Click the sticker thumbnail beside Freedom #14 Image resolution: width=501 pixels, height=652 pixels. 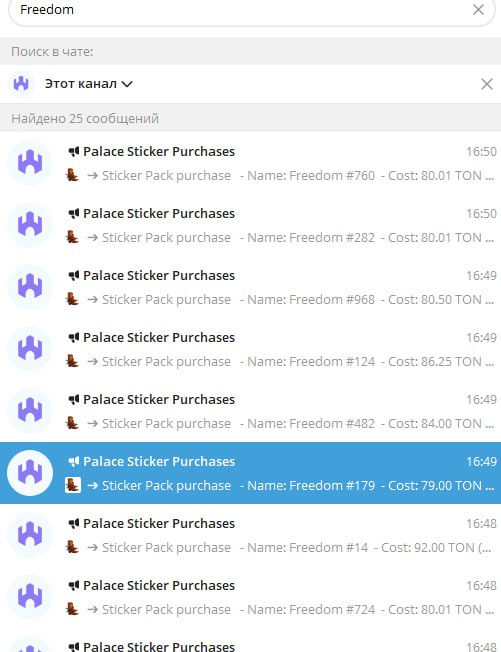pyautogui.click(x=73, y=547)
